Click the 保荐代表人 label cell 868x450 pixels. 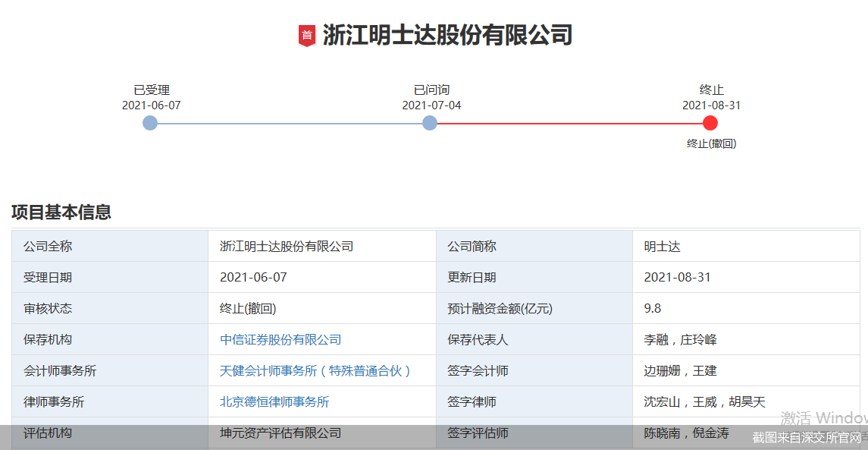click(534, 339)
